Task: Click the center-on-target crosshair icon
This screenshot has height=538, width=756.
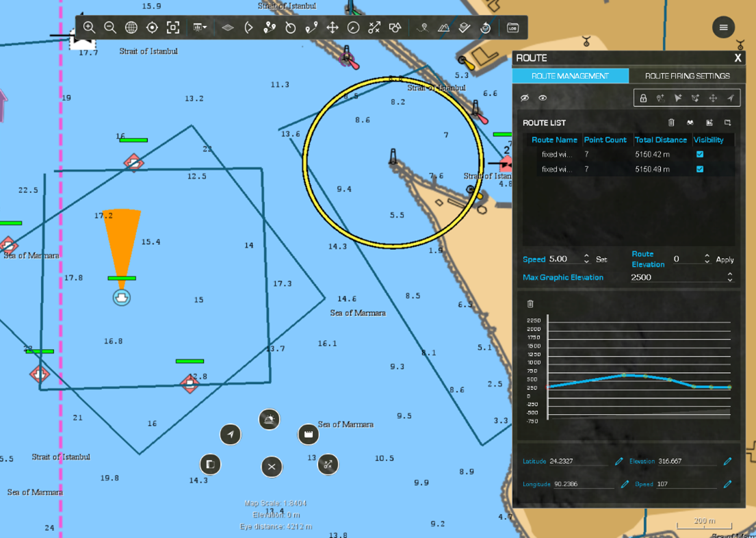Action: (152, 27)
